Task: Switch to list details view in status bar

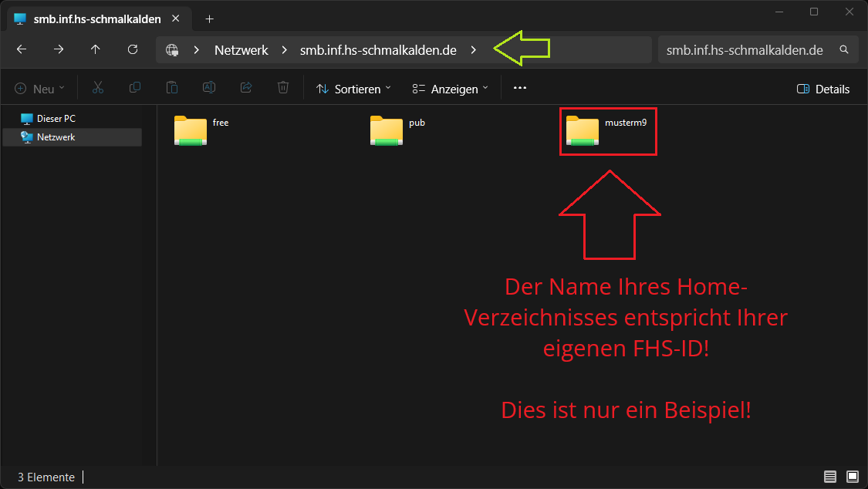Action: [830, 477]
